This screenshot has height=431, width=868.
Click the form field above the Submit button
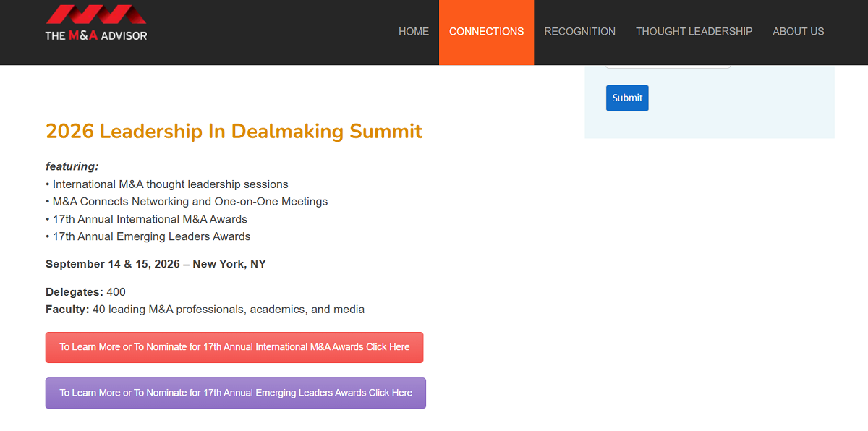[x=668, y=64]
